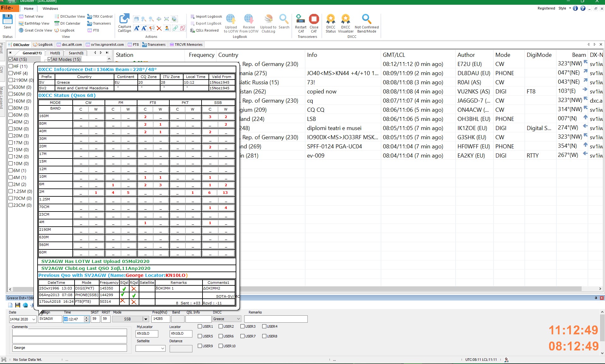Click the Freq(Khz) field showing 14285

[160, 319]
